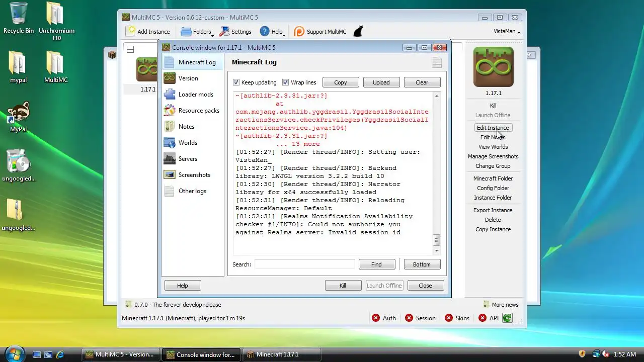The width and height of the screenshot is (644, 362).
Task: Open the Resource packs page
Action: tap(193, 111)
